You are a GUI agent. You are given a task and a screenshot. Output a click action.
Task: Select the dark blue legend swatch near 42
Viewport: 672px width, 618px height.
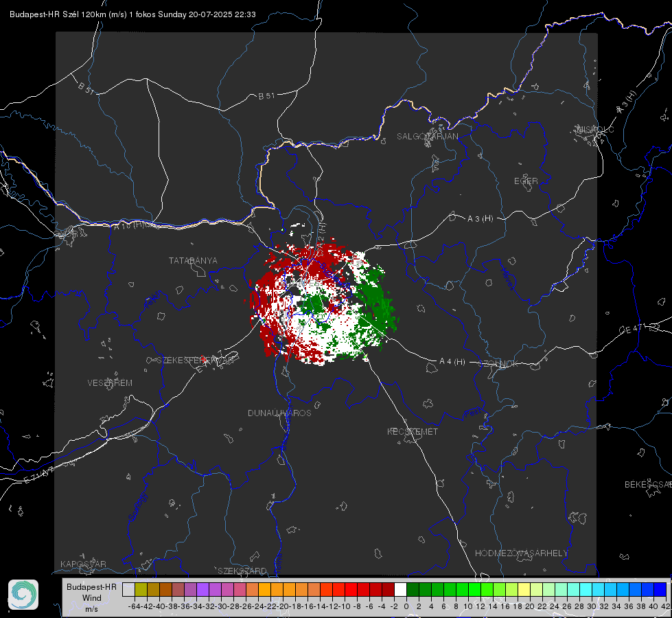660,589
